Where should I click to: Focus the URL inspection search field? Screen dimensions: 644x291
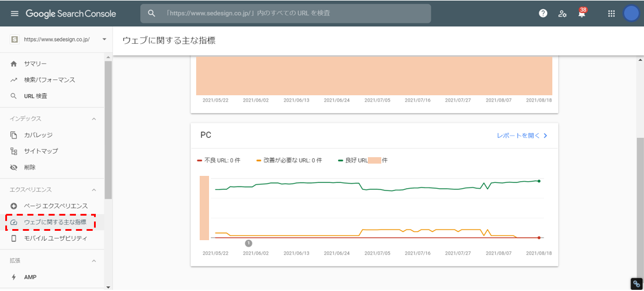tap(286, 13)
